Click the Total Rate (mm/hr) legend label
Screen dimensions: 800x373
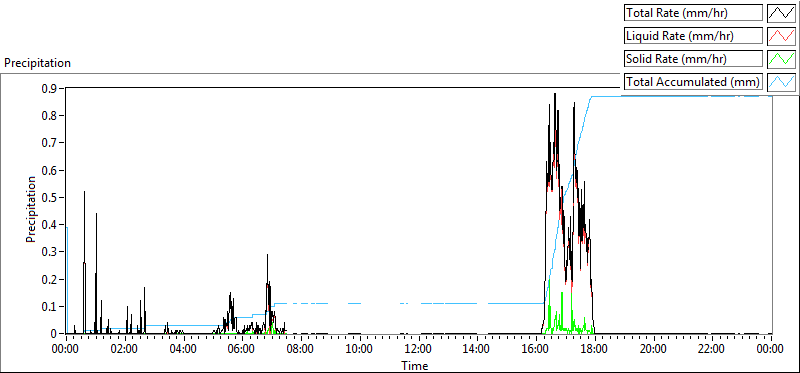coord(693,13)
